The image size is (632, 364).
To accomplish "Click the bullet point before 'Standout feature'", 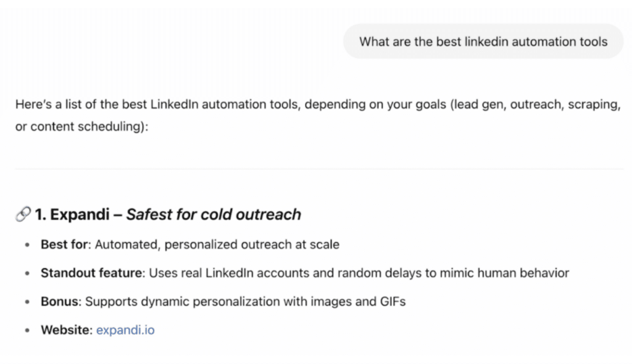I will pyautogui.click(x=27, y=273).
